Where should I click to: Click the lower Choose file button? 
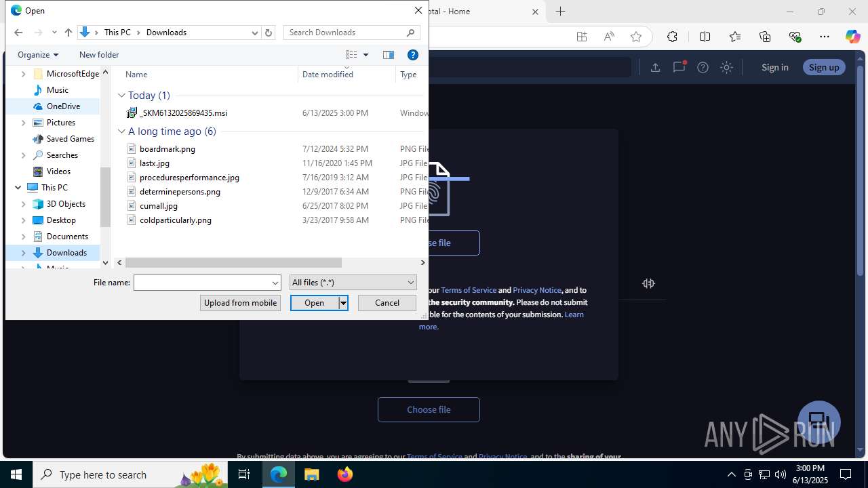429,409
